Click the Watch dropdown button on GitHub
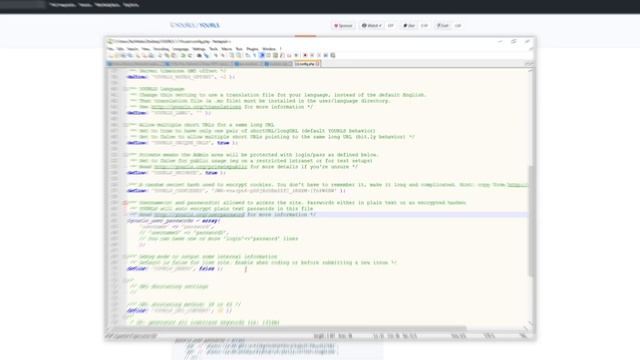 click(x=371, y=26)
